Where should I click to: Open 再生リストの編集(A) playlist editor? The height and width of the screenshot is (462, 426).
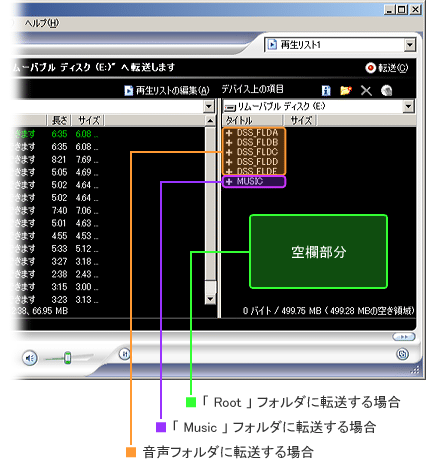[x=167, y=90]
